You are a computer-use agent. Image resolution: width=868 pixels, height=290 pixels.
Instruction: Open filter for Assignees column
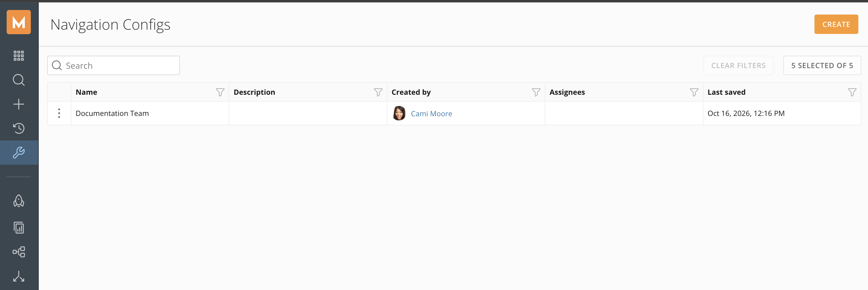(x=694, y=92)
